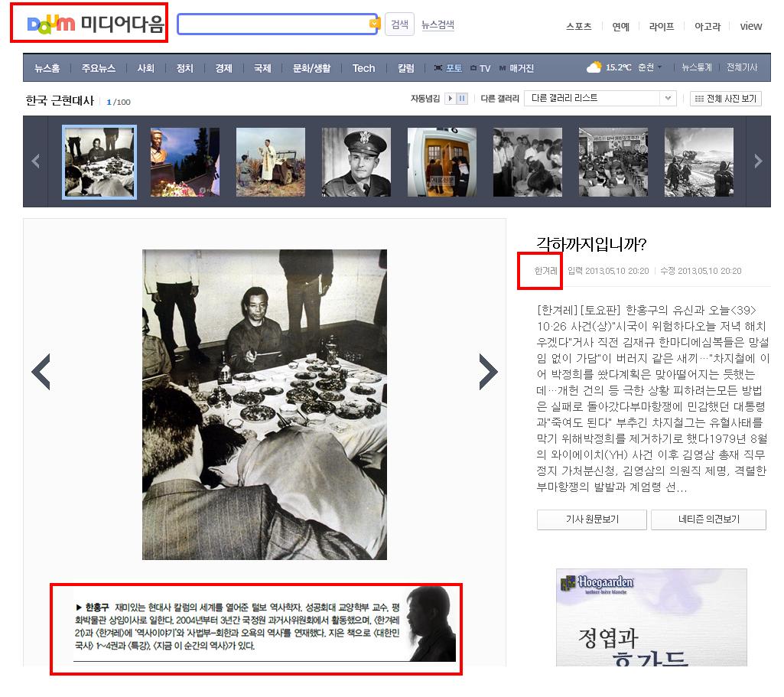Click the 네티즌 의견보기 button

(x=709, y=519)
